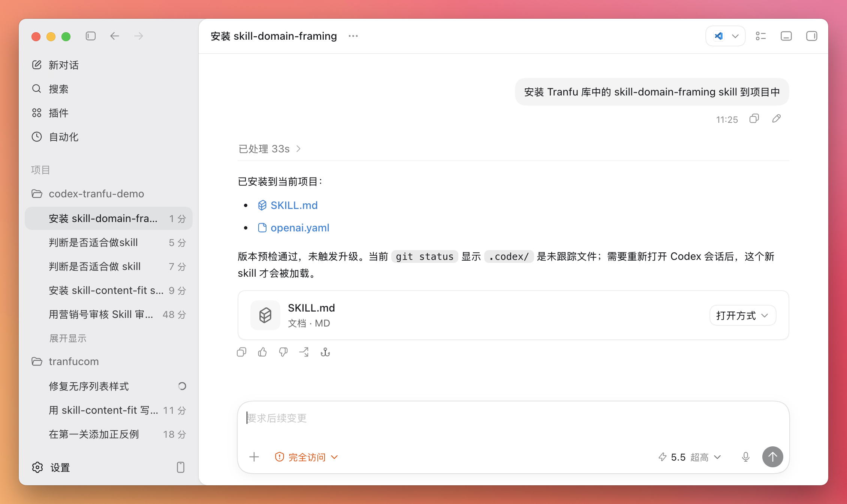The image size is (847, 504).
Task: Start voice input with microphone icon
Action: [746, 457]
